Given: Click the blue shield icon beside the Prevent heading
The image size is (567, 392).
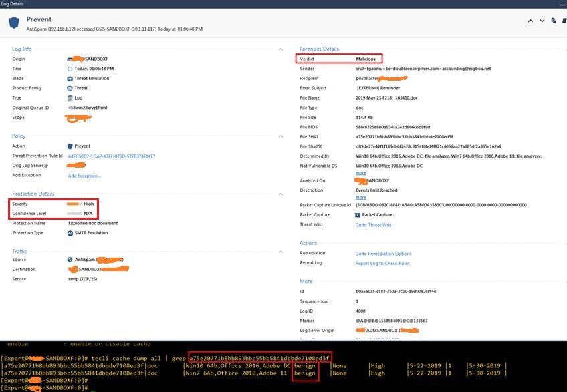Looking at the screenshot, I should [14, 23].
